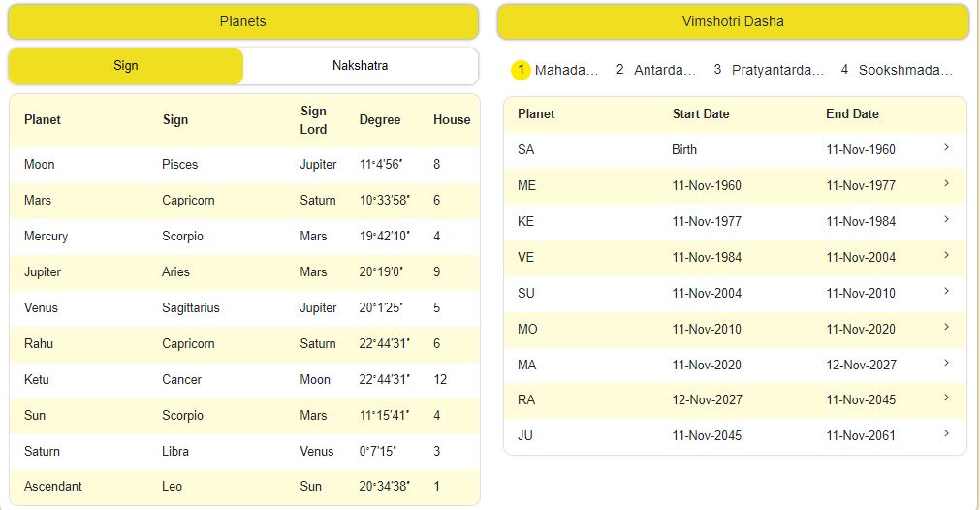Switch to the Nakshatra view

tap(360, 66)
